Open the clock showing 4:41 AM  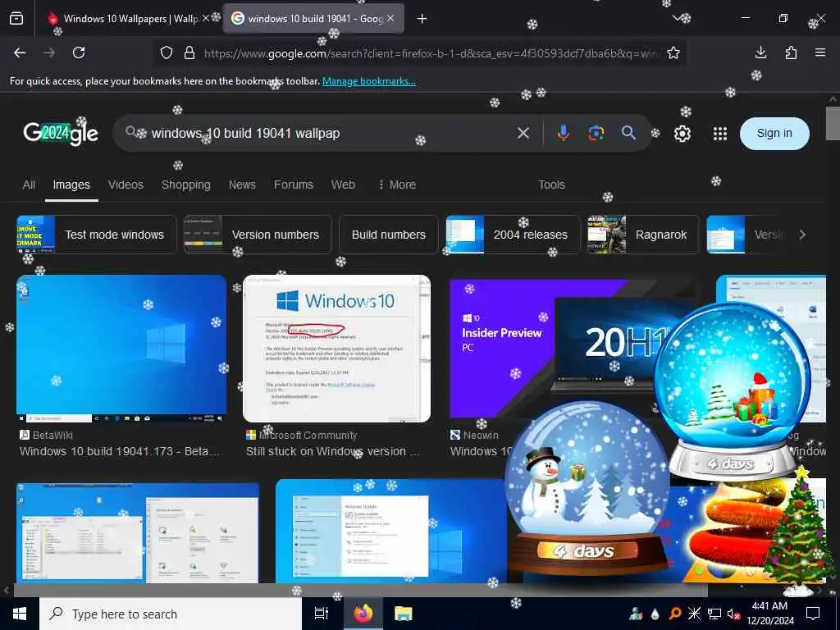pos(769,614)
